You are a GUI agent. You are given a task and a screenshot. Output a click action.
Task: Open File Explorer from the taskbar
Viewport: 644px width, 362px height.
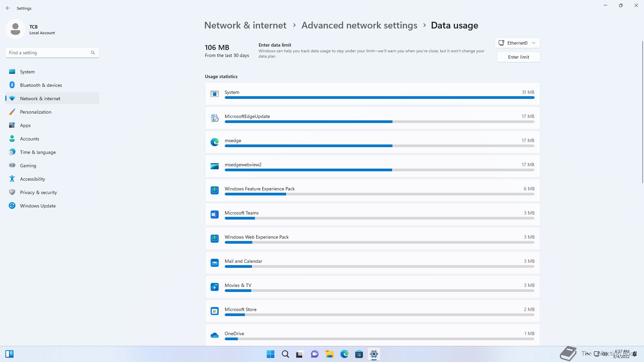click(x=329, y=354)
